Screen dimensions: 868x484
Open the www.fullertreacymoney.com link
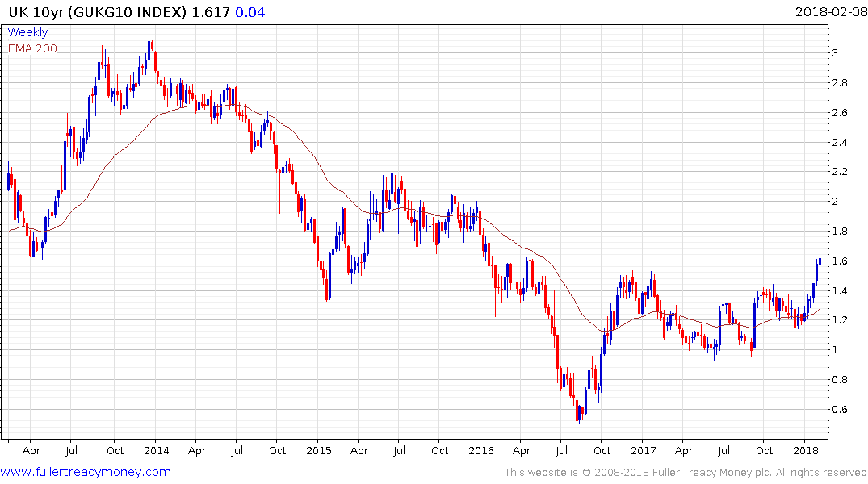pos(86,472)
